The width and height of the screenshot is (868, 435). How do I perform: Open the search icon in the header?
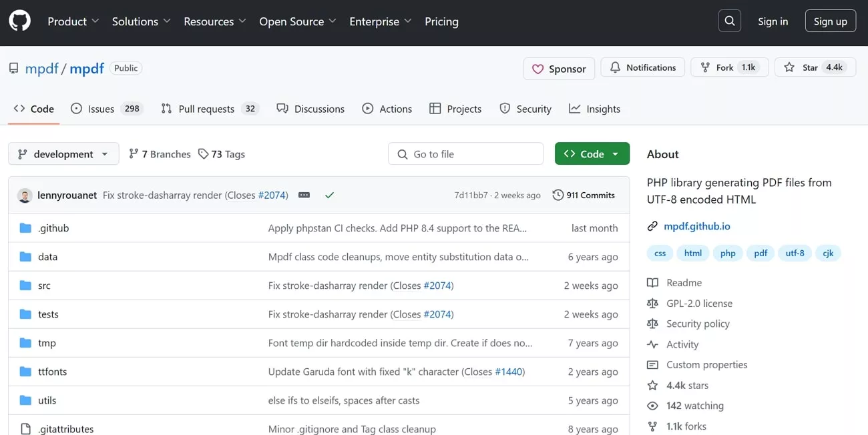(729, 21)
